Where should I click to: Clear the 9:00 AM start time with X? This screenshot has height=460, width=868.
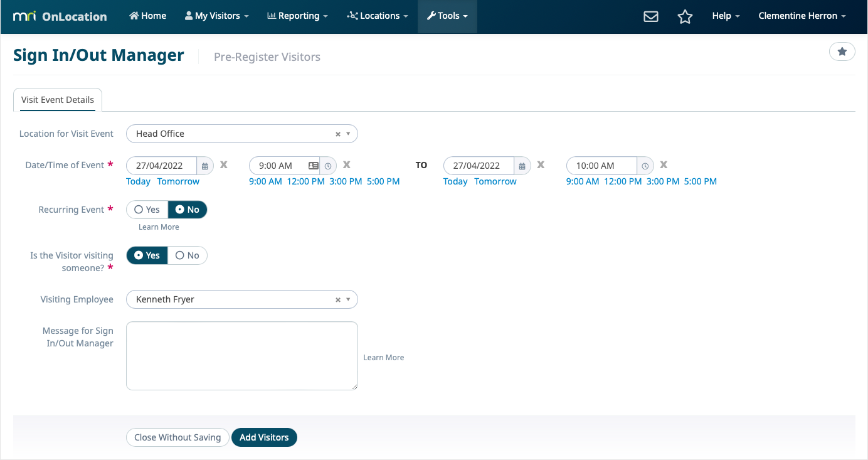tap(346, 165)
